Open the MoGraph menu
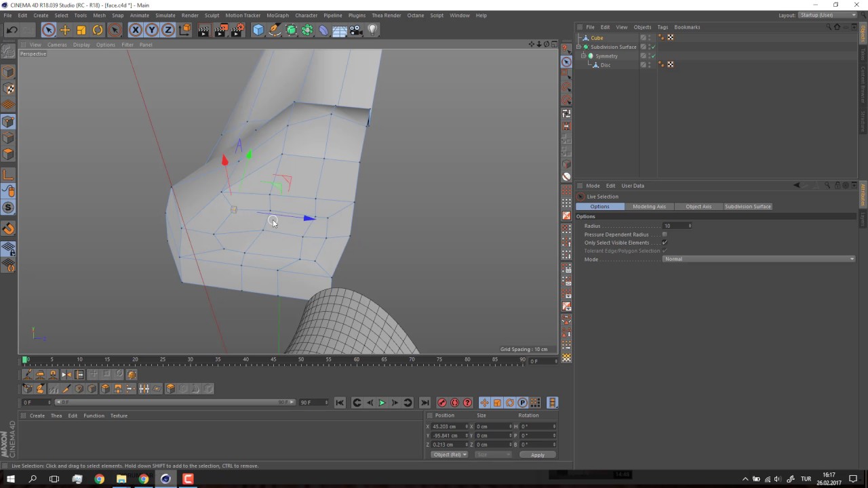Viewport: 868px width, 488px height. click(x=277, y=15)
